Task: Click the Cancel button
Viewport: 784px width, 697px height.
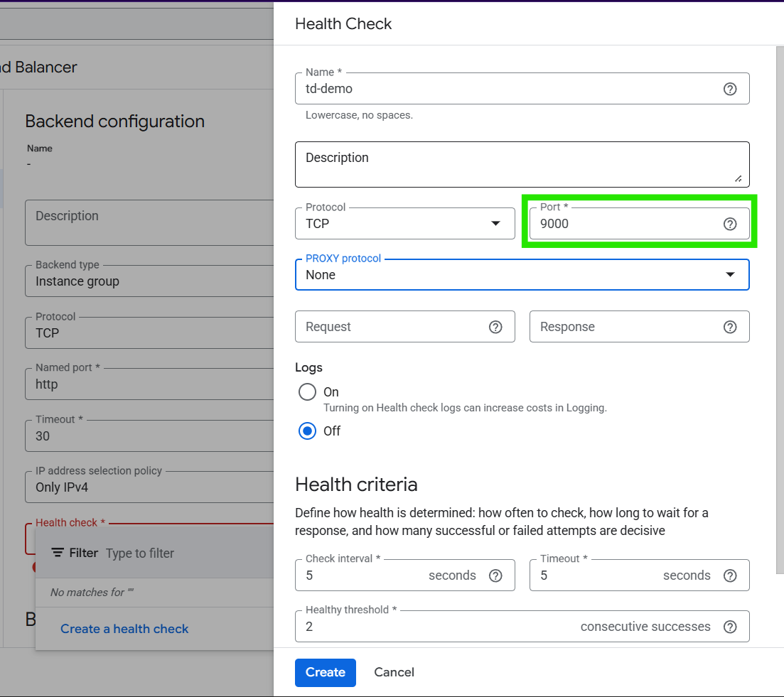Action: pos(394,672)
